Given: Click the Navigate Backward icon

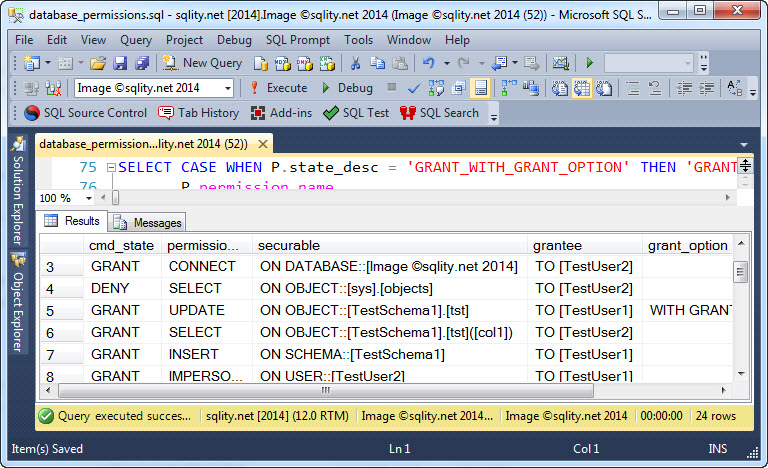Looking at the screenshot, I should pos(500,63).
